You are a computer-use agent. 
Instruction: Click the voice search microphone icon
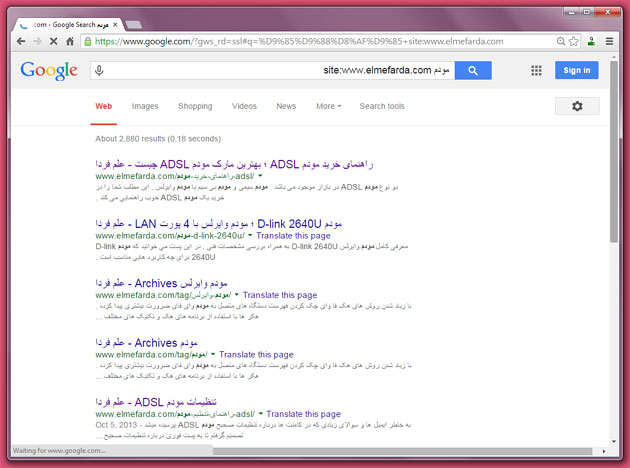98,70
